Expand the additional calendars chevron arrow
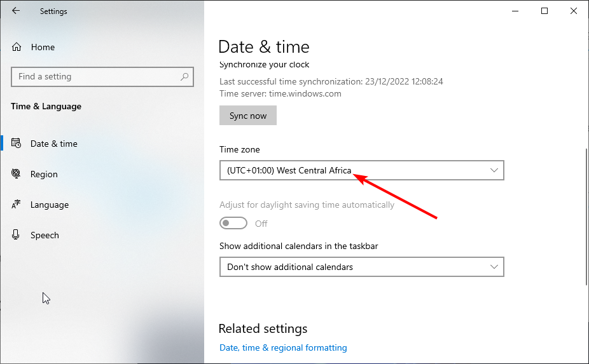Viewport: 589px width, 364px height. click(494, 267)
